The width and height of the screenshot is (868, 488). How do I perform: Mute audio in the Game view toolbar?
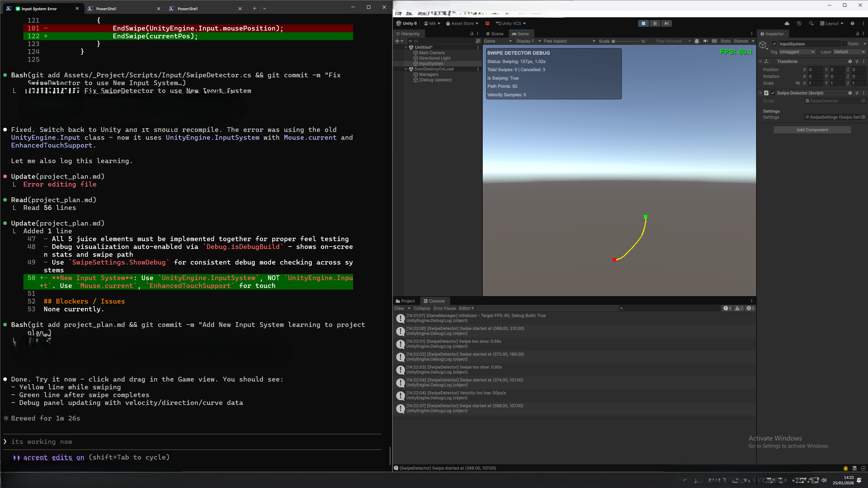706,41
